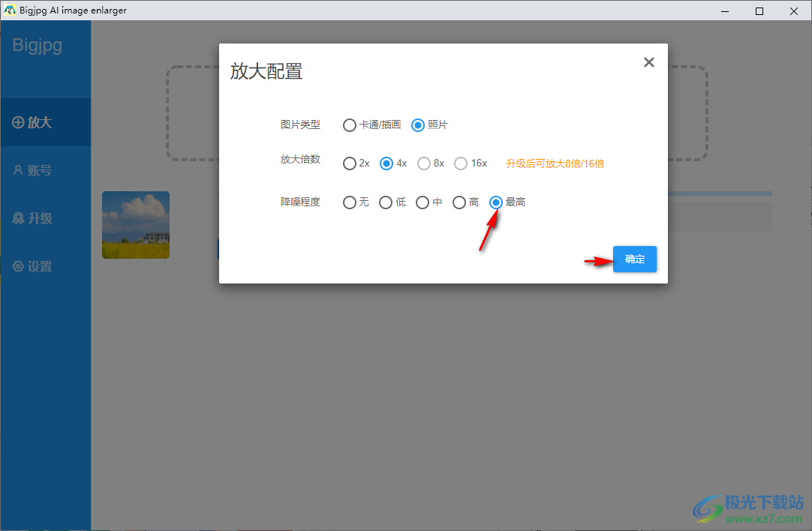Open the Account (账号) sidebar section

click(34, 170)
